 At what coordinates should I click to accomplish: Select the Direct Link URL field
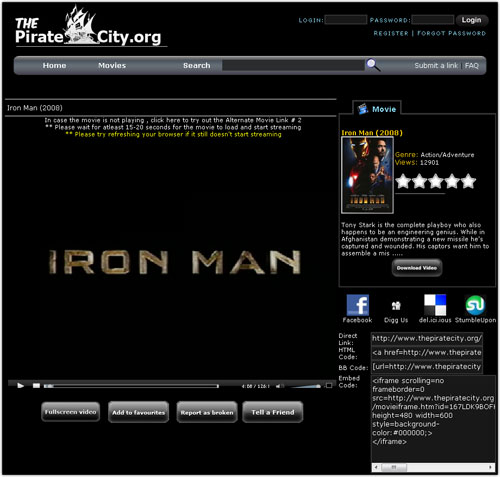(x=427, y=339)
